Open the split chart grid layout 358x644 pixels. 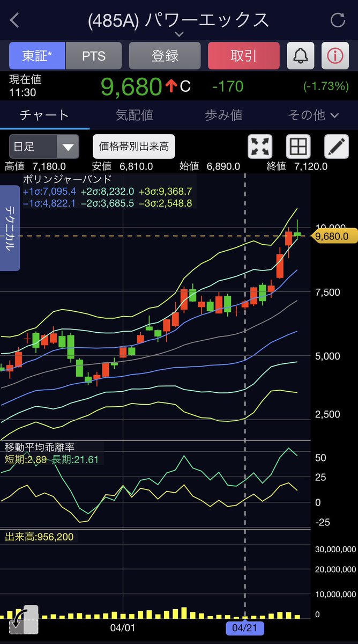click(299, 146)
